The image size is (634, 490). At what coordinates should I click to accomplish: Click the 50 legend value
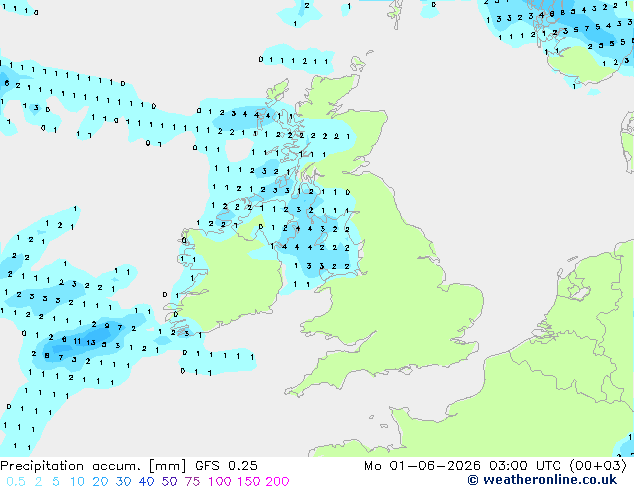tap(169, 482)
